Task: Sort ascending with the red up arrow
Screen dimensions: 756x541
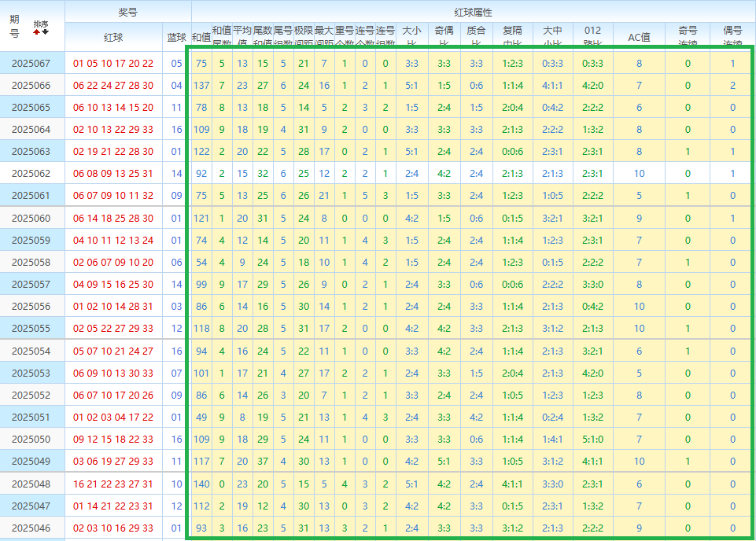Action: coord(37,31)
